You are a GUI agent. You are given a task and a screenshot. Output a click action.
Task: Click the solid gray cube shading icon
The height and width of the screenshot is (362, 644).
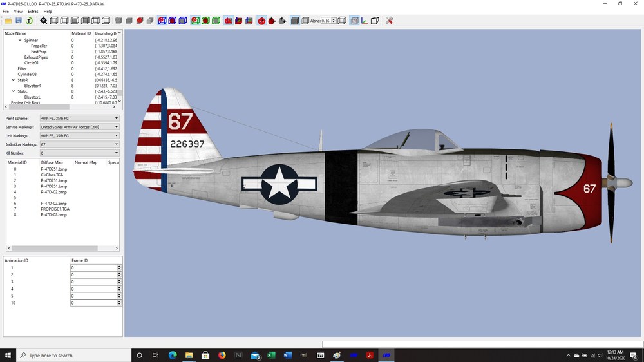point(295,21)
